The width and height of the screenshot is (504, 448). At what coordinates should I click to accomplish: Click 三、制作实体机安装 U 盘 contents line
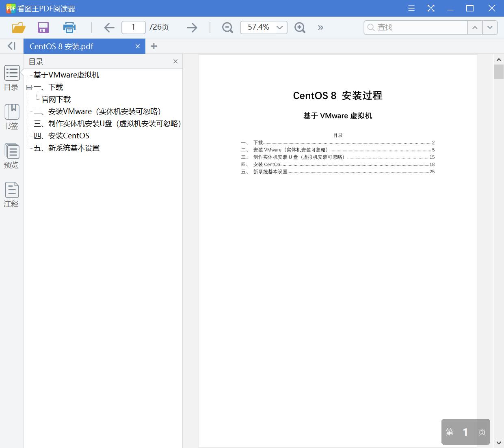(337, 157)
